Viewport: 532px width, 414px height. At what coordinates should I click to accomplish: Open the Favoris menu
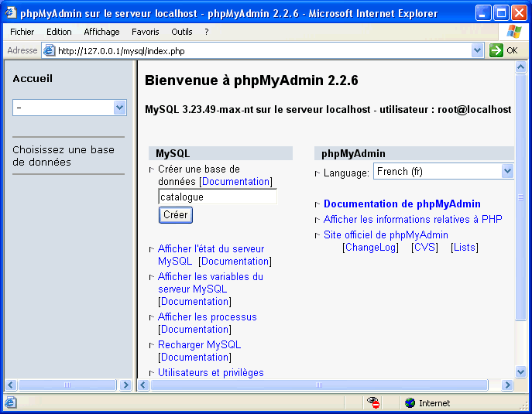(146, 32)
